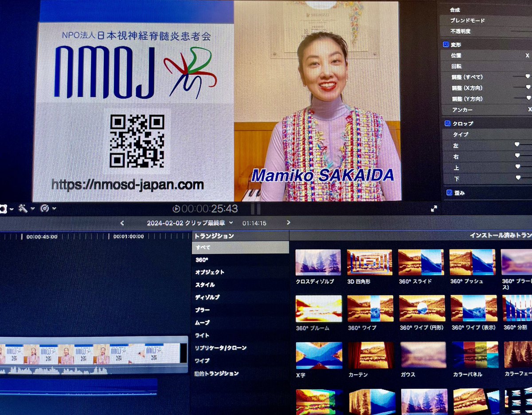
Task: Adjust the crop 下 slider
Action: point(518,178)
